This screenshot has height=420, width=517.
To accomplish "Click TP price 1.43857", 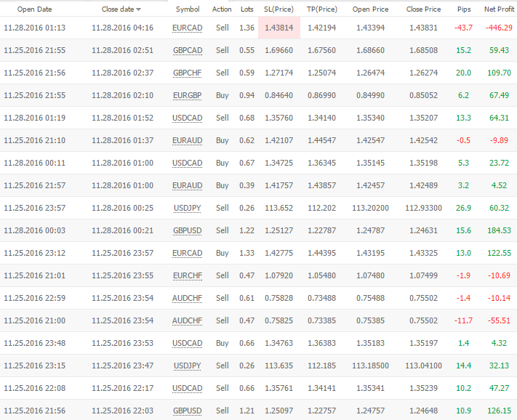I will pos(322,185).
